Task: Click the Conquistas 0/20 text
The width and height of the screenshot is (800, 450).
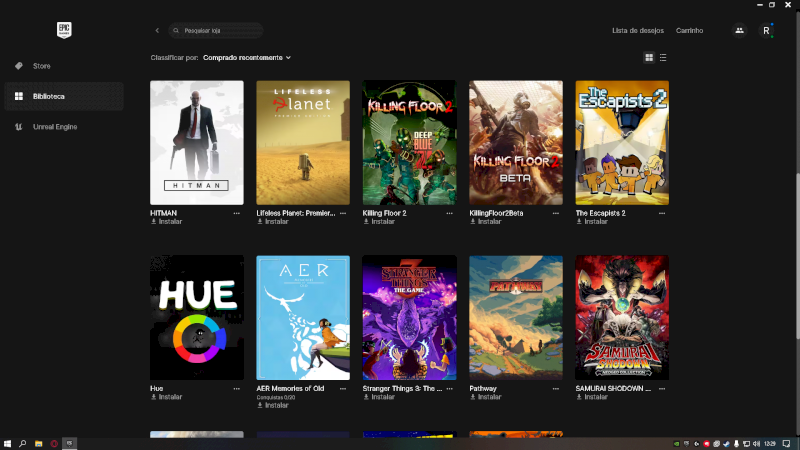Action: (x=276, y=397)
